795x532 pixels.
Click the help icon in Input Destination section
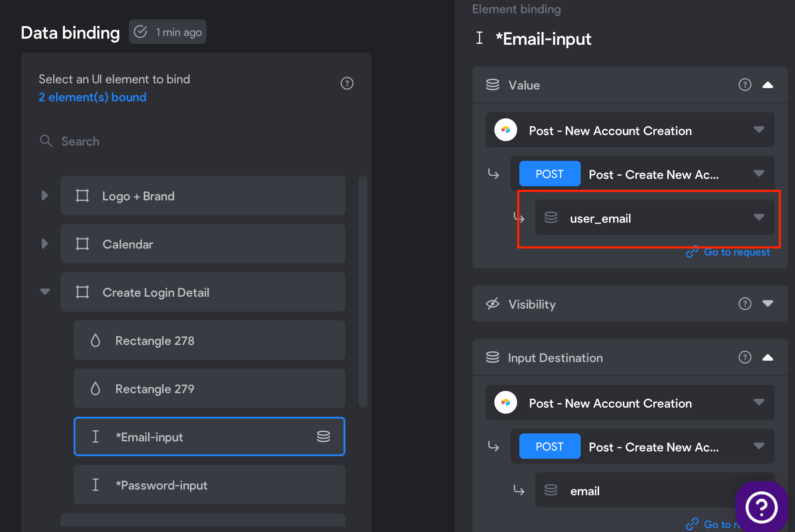tap(745, 358)
